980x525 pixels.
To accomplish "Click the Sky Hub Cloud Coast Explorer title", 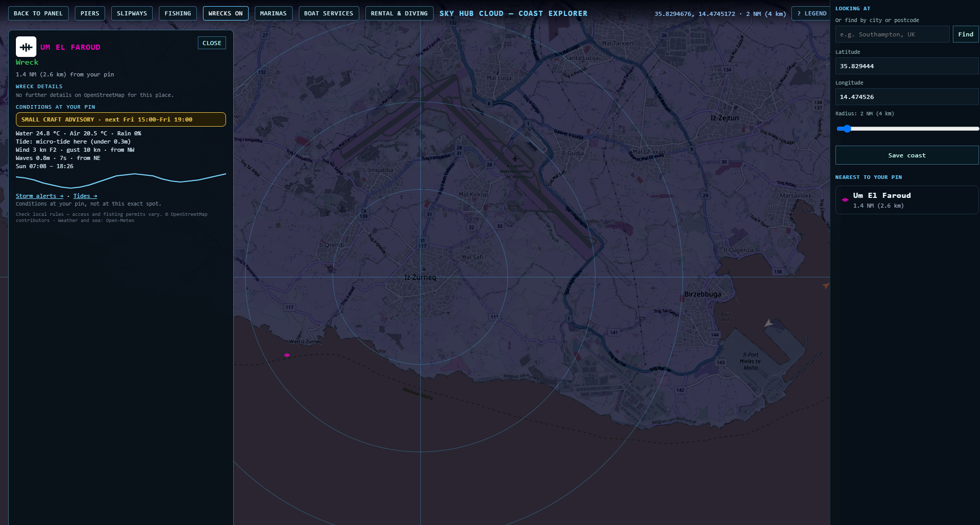I will [x=513, y=13].
